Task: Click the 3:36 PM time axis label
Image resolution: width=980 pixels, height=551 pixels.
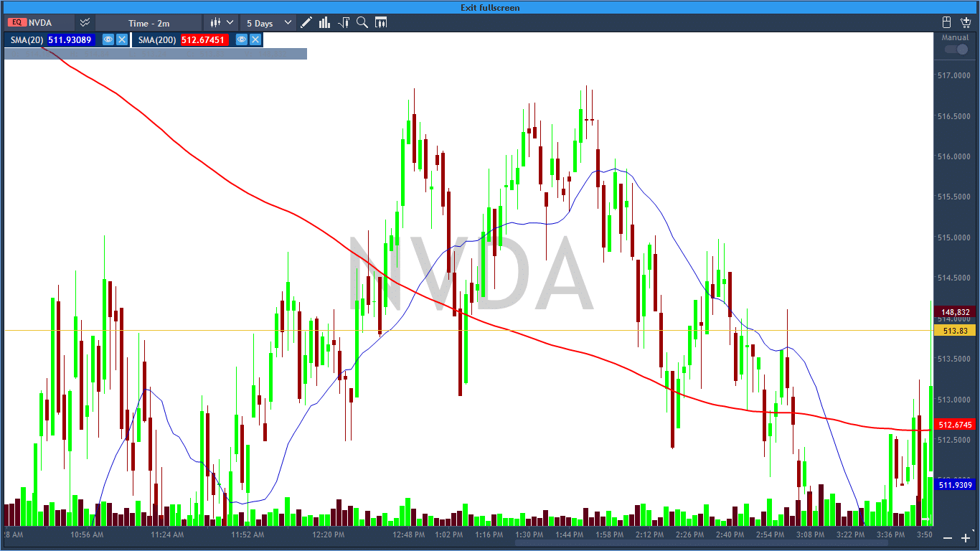Action: [x=890, y=534]
